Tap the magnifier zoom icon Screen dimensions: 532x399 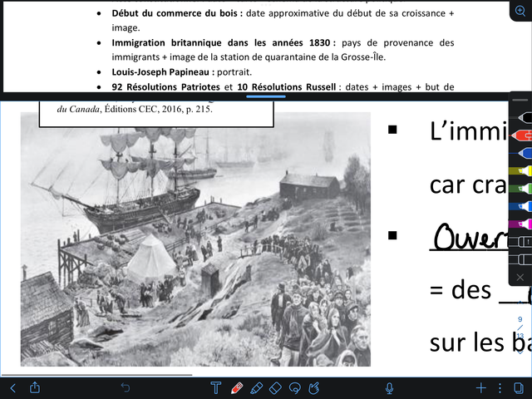tap(520, 11)
